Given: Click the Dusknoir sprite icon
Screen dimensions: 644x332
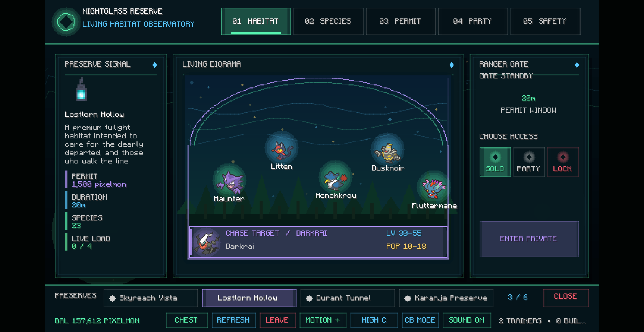Looking at the screenshot, I should [388, 150].
